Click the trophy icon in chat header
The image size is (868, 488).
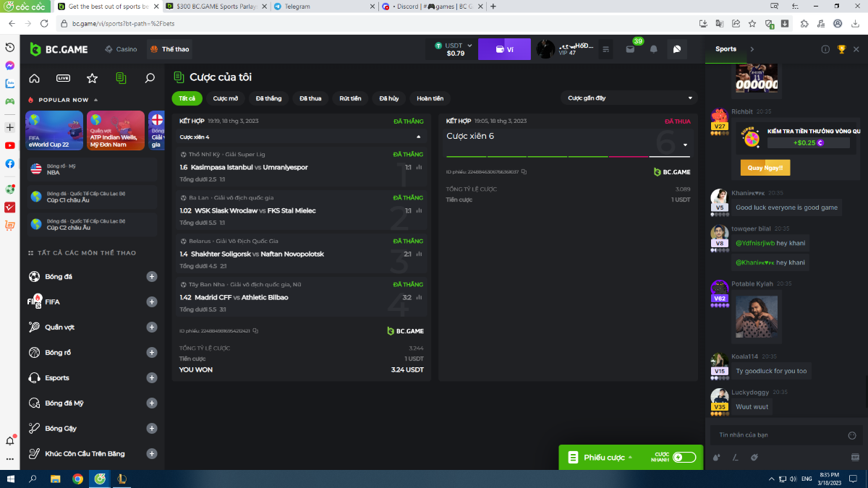point(841,49)
